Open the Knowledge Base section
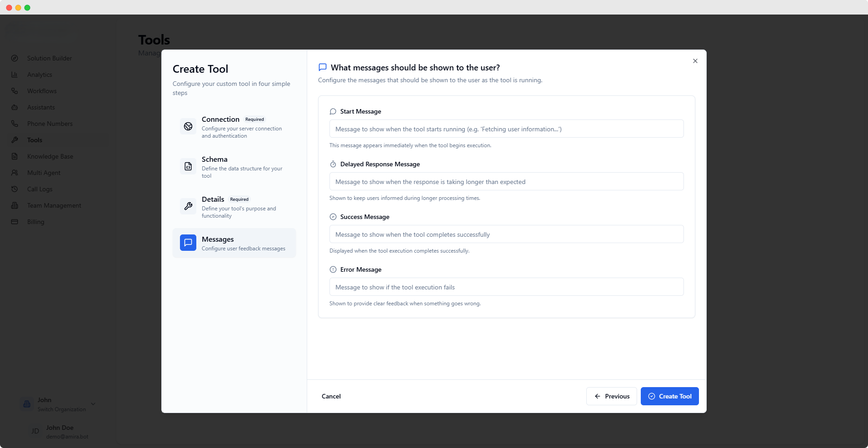Image resolution: width=868 pixels, height=448 pixels. pyautogui.click(x=15, y=156)
